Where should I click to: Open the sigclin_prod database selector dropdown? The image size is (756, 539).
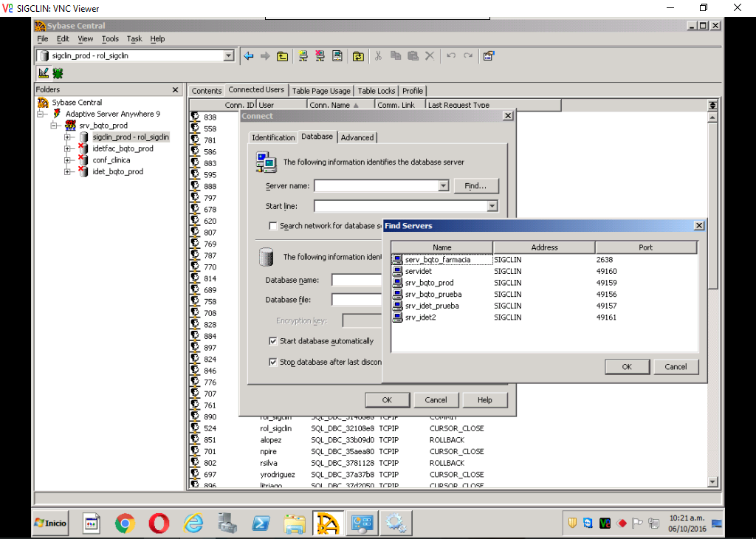tap(229, 56)
